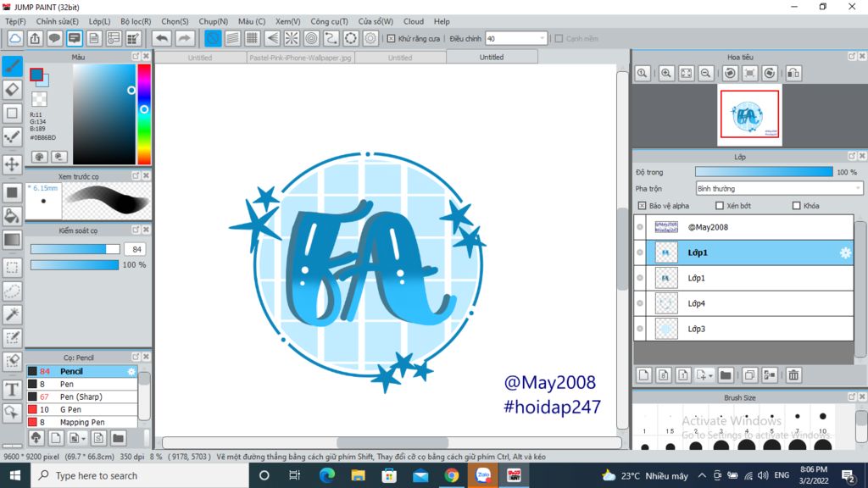Open the Pha trộn blend mode dropdown

pyautogui.click(x=779, y=189)
